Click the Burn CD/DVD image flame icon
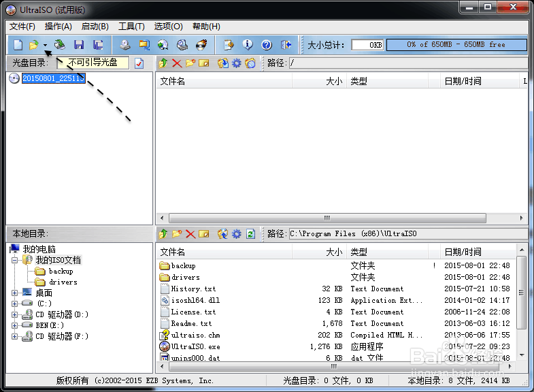This screenshot has width=534, height=392. (201, 45)
